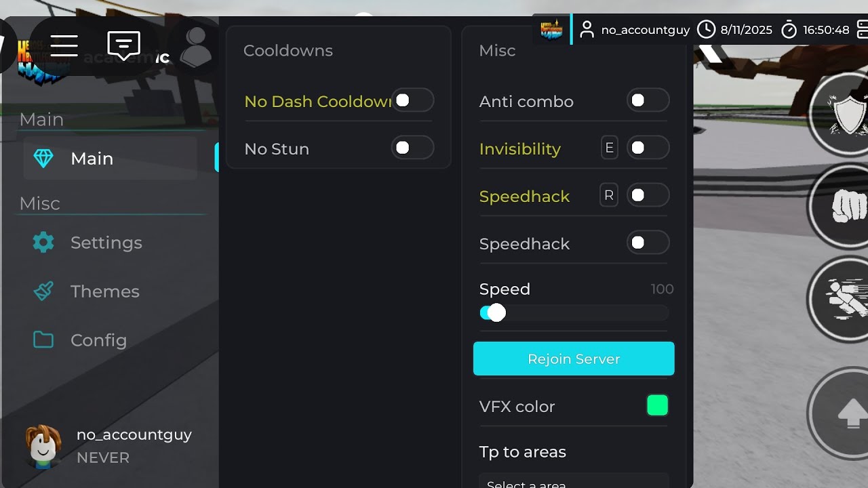Image resolution: width=868 pixels, height=488 pixels.
Task: Select the Main tab in sidebar
Action: point(111,158)
